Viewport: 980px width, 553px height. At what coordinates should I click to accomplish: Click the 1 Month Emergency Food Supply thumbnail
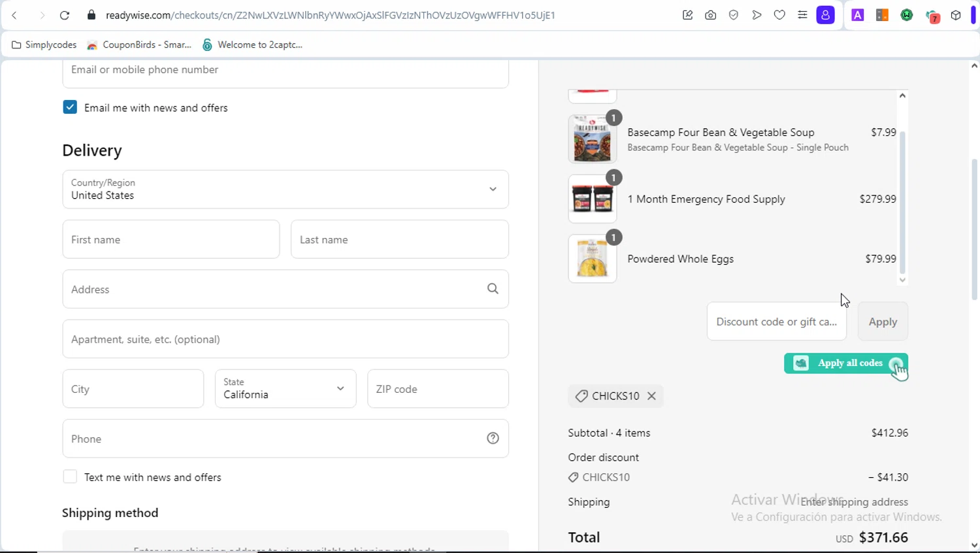coord(593,199)
